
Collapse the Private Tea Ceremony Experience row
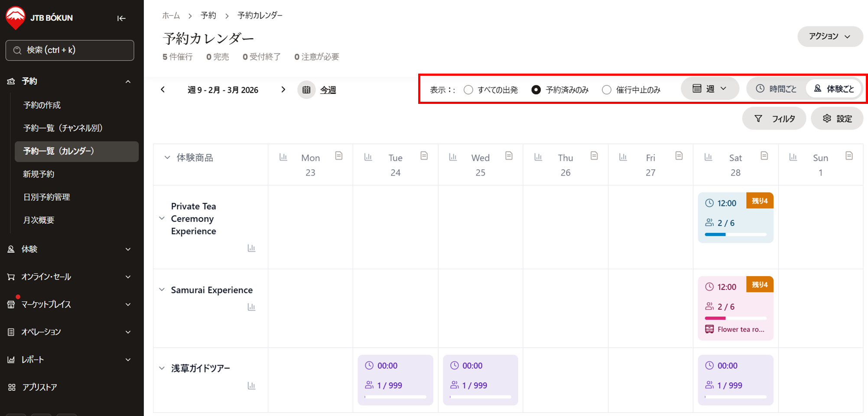point(162,219)
